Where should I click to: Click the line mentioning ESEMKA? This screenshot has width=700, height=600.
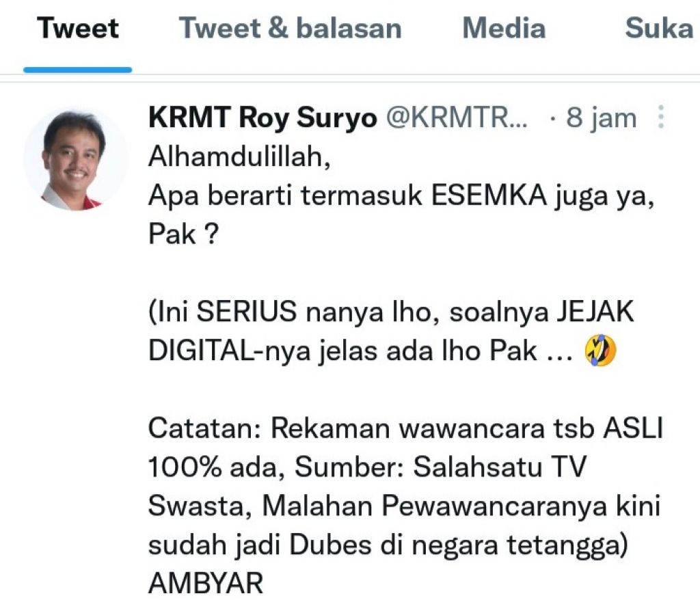(401, 195)
